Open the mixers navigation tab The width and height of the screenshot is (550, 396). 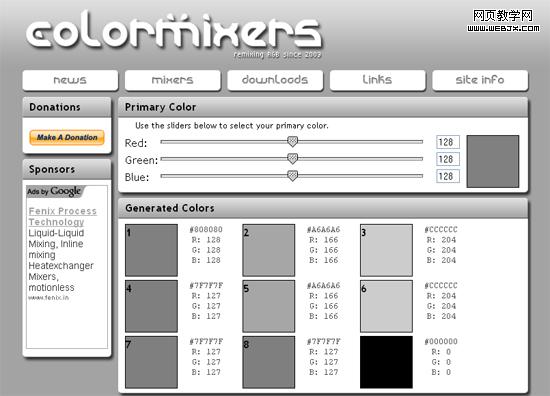point(173,80)
